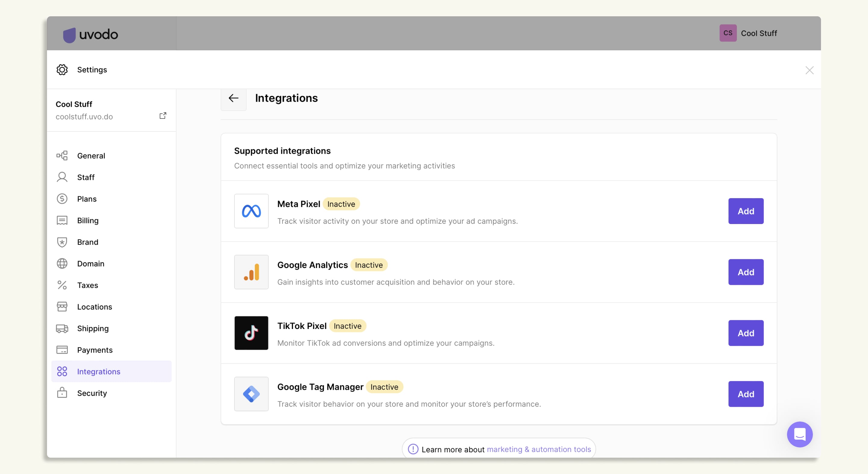868x474 pixels.
Task: Add the TikTok Pixel integration
Action: (x=745, y=333)
